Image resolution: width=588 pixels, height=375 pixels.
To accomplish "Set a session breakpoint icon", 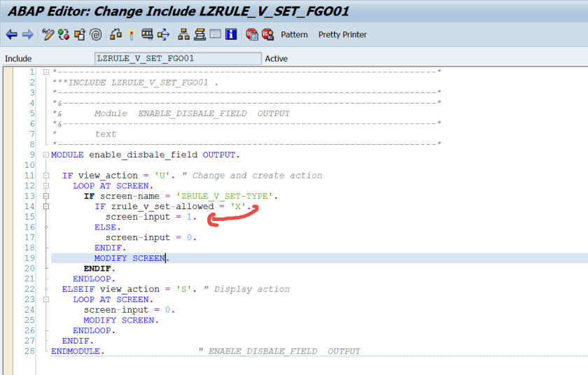I will tap(252, 34).
